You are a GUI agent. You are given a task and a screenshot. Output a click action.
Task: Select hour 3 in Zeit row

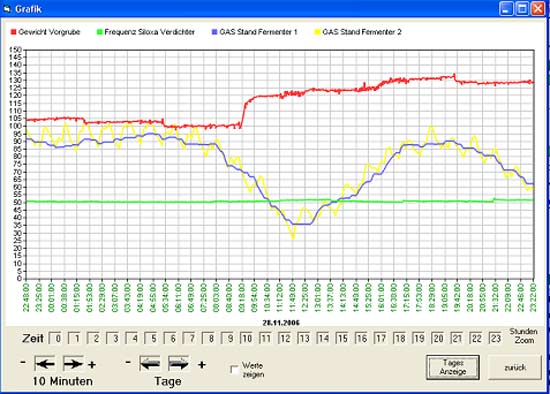pyautogui.click(x=113, y=339)
